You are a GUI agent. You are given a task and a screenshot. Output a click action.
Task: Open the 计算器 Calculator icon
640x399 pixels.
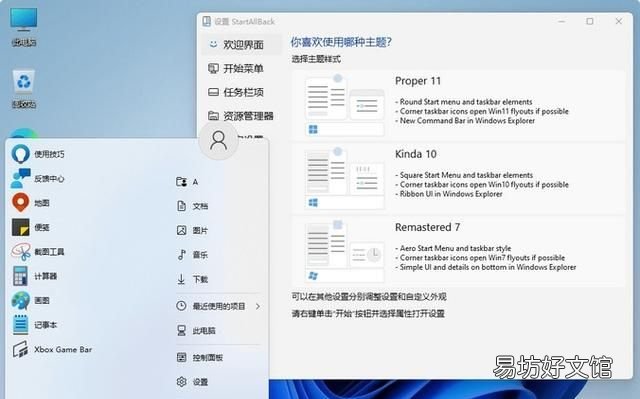20,276
